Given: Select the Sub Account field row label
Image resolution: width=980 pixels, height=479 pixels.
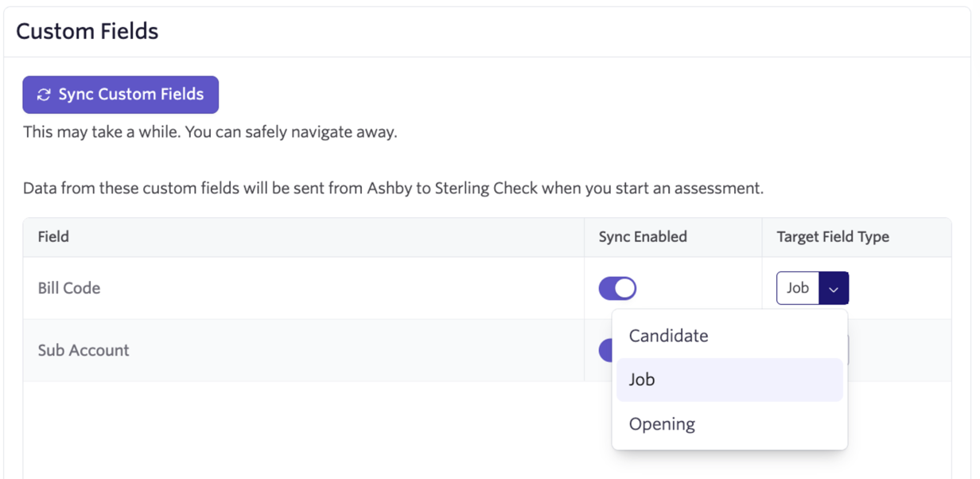Looking at the screenshot, I should (84, 350).
